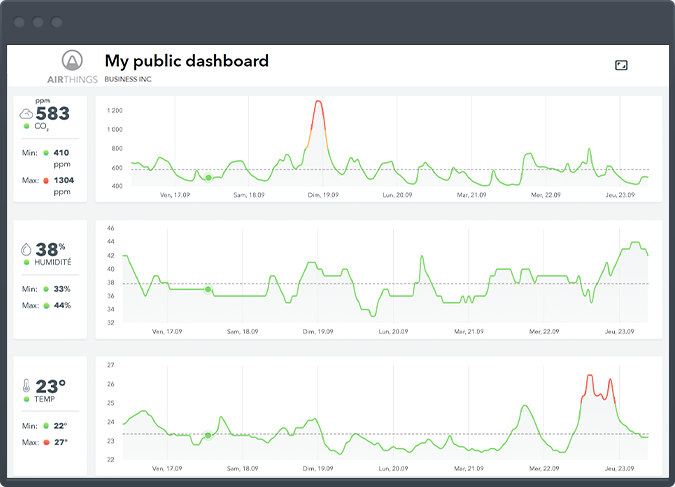Click the "HUMIDITÉ" label
675x487 pixels.
[53, 262]
